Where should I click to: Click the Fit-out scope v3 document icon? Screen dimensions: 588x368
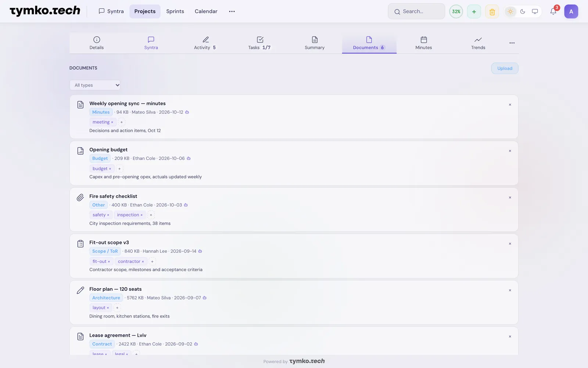pos(80,244)
